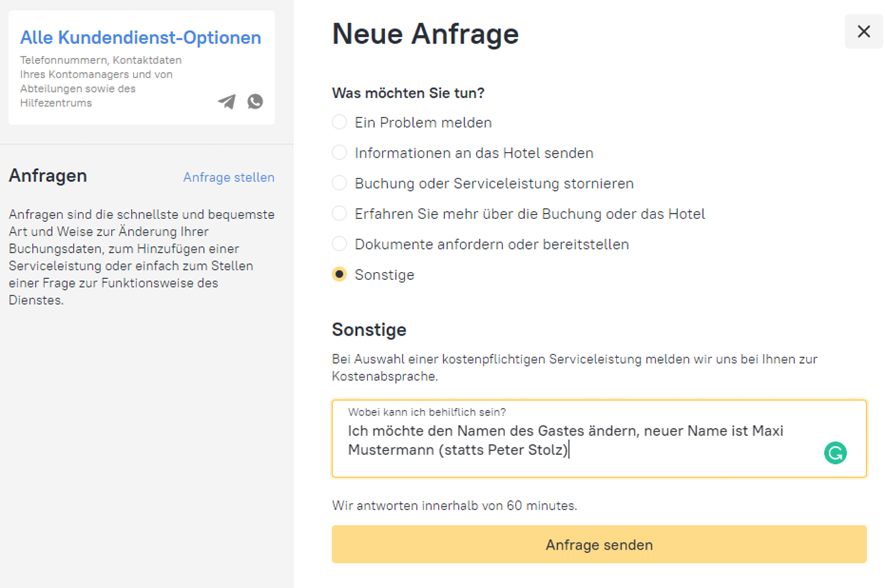Screen dimensions: 885x588
Task: Select 'Dokumente anfordern oder bereitstellen' radio
Action: tap(340, 244)
